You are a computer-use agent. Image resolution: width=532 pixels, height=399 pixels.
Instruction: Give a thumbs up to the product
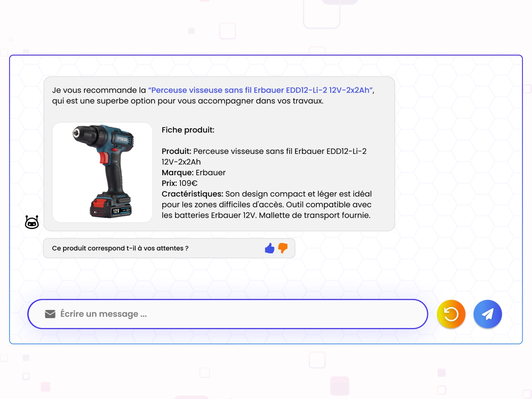pyautogui.click(x=270, y=248)
